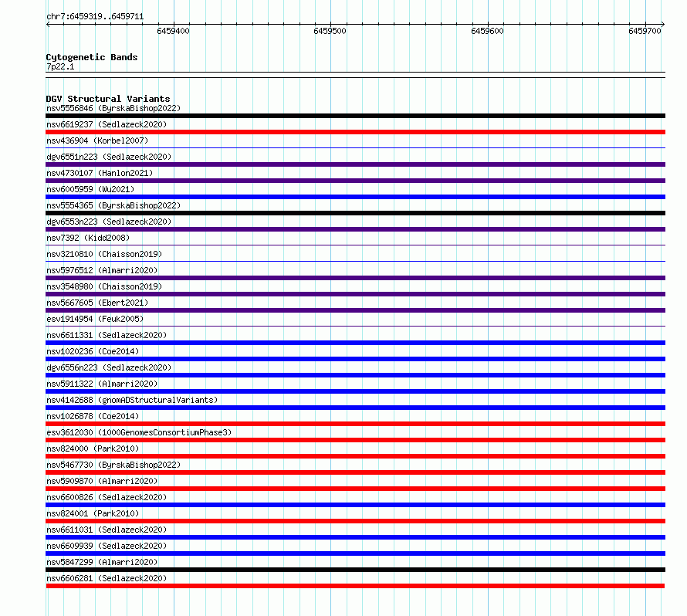Open variant nsv6005959 (Wu2021)
The image size is (687, 616).
(x=90, y=189)
